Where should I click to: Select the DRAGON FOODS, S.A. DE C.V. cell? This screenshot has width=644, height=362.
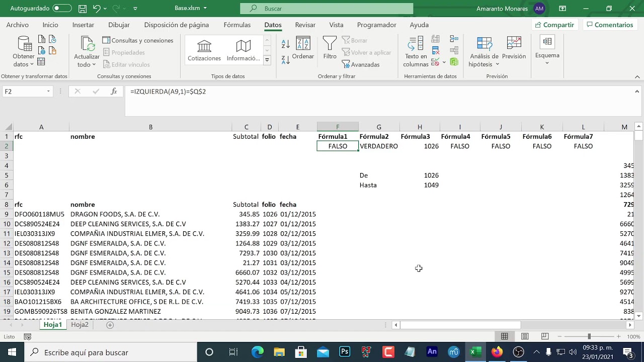[x=150, y=214]
